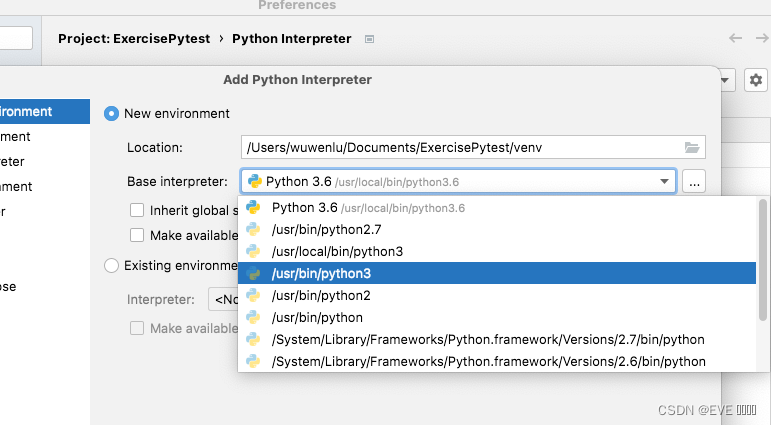Tick the Make available checkbox under Inherit
This screenshot has height=425, width=771.
pyautogui.click(x=137, y=235)
